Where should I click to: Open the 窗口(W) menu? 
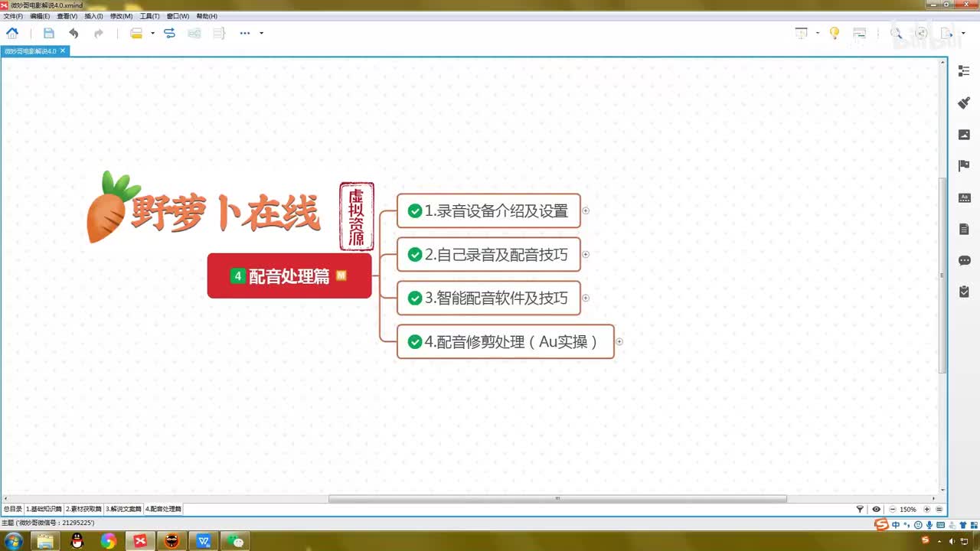coord(178,16)
